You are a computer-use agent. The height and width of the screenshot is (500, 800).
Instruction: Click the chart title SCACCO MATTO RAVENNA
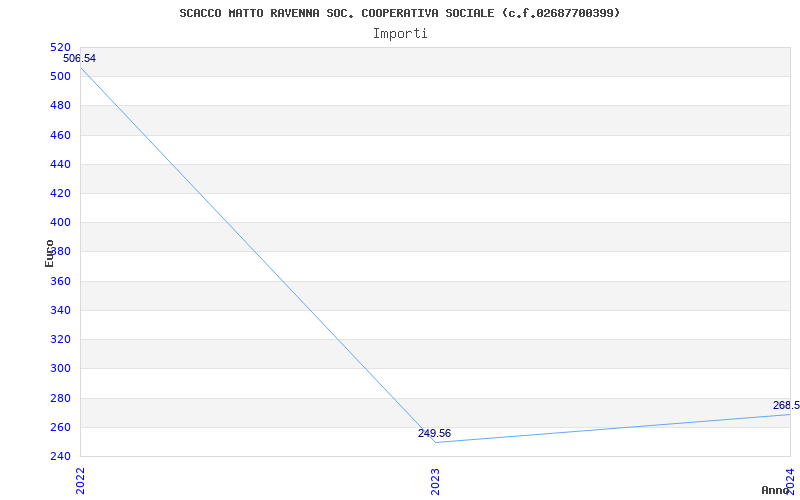tap(399, 13)
